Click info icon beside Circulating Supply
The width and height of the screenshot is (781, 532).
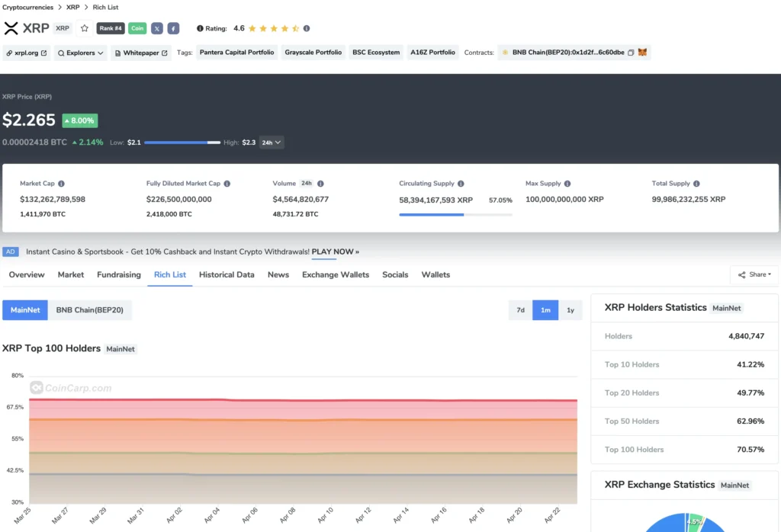click(x=461, y=184)
